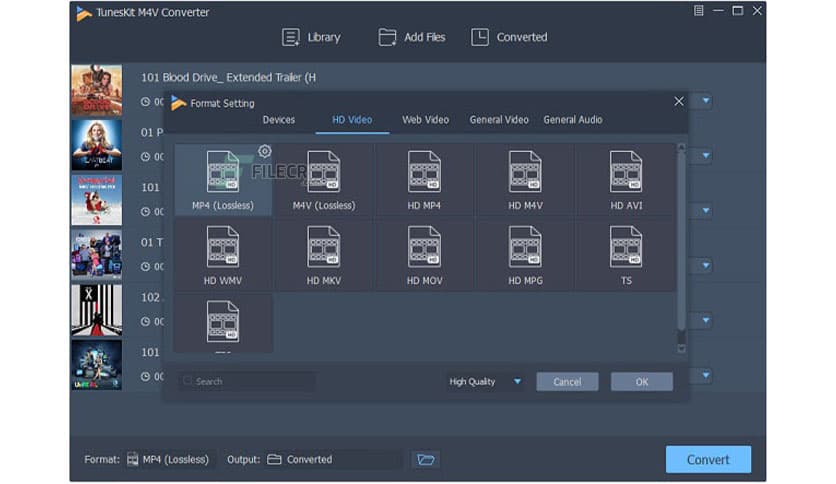The width and height of the screenshot is (836, 484).
Task: Select the format below HD WMV
Action: pos(223,323)
